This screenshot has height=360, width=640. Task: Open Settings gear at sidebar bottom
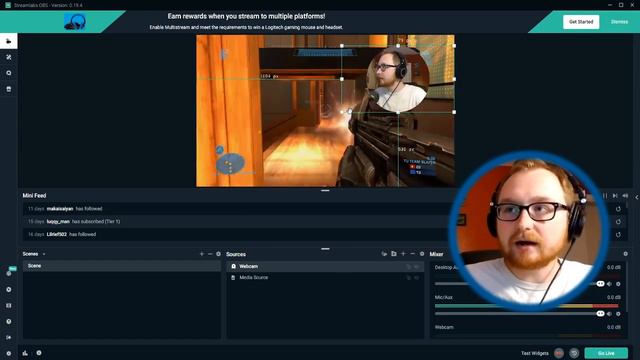pos(9,353)
